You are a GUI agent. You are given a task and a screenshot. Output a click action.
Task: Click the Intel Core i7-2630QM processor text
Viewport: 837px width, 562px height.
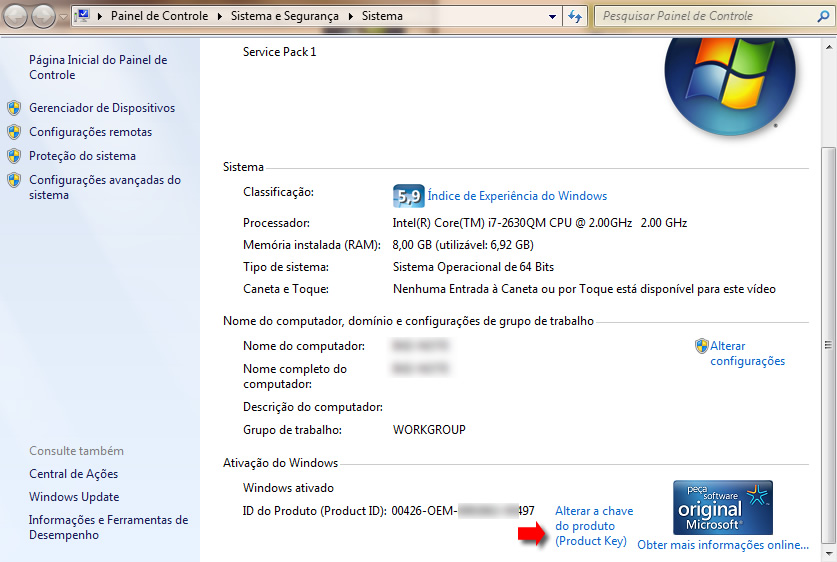click(540, 223)
